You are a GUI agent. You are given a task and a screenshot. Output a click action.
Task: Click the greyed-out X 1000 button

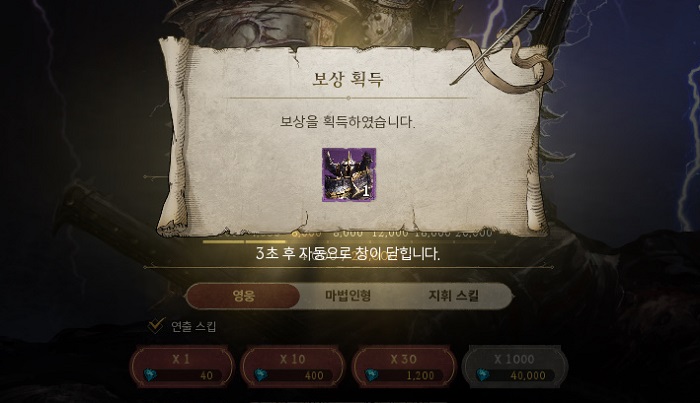[x=514, y=367]
